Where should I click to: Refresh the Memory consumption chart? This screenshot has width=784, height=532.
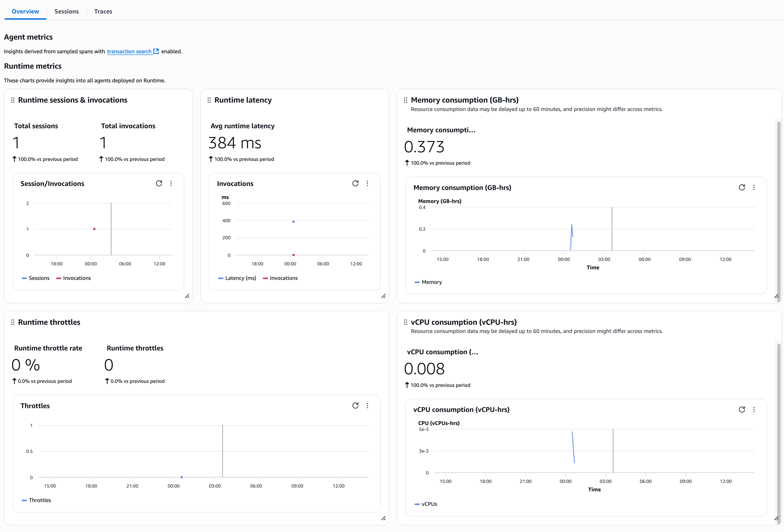click(742, 187)
